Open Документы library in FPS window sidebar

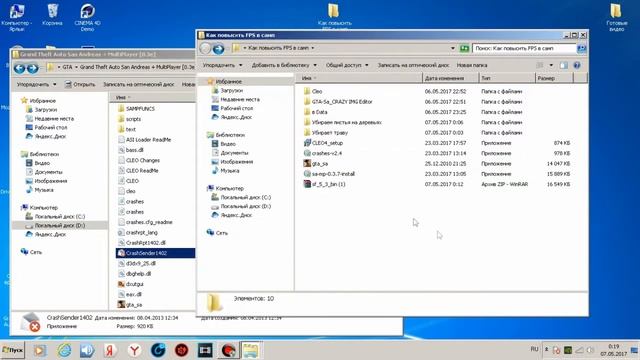click(x=230, y=153)
